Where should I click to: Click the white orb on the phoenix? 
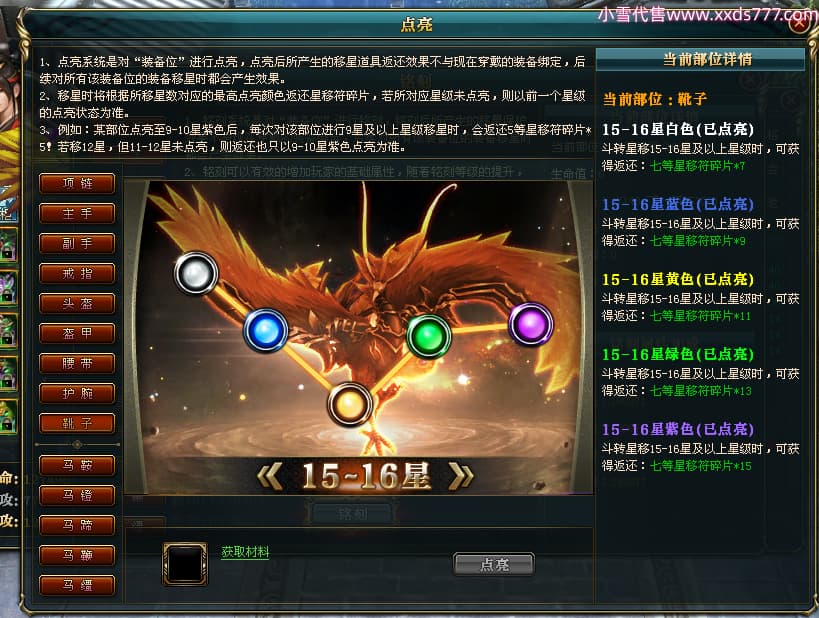click(196, 273)
